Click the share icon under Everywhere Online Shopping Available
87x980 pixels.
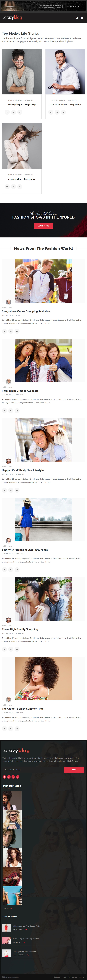point(17,331)
